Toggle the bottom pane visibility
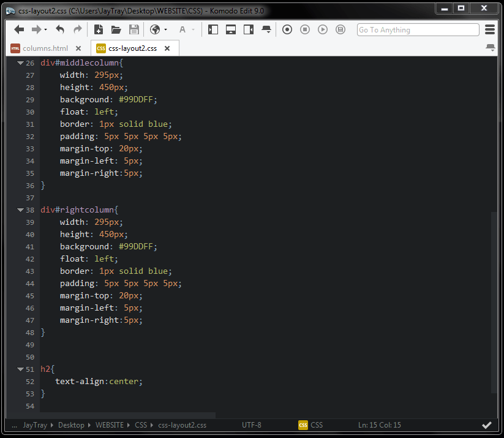The image size is (504, 438). tap(231, 29)
